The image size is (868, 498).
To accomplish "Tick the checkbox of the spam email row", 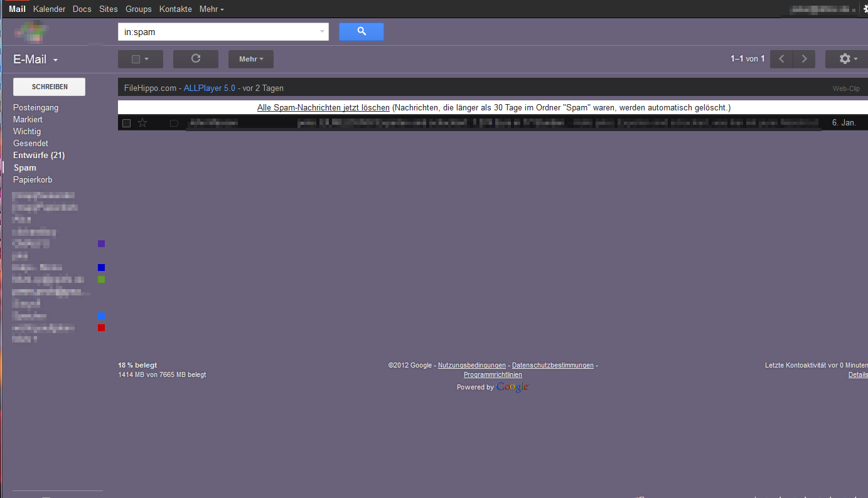I will [126, 123].
